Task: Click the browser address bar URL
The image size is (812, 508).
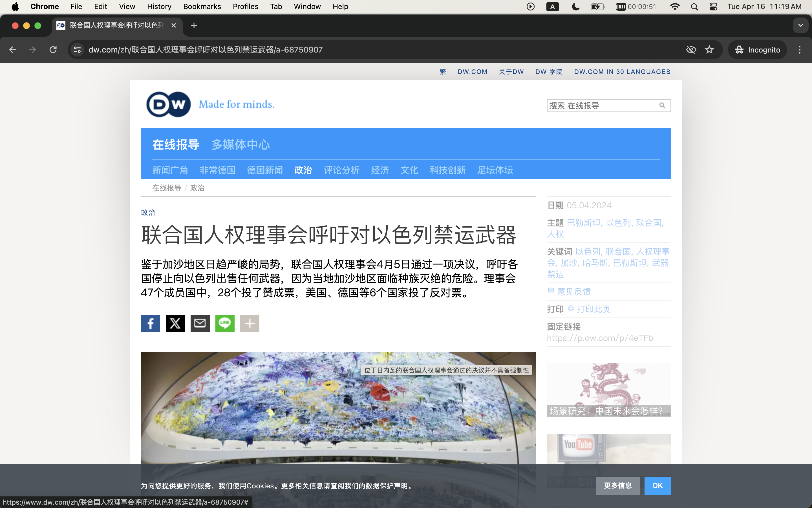Action: (x=205, y=50)
